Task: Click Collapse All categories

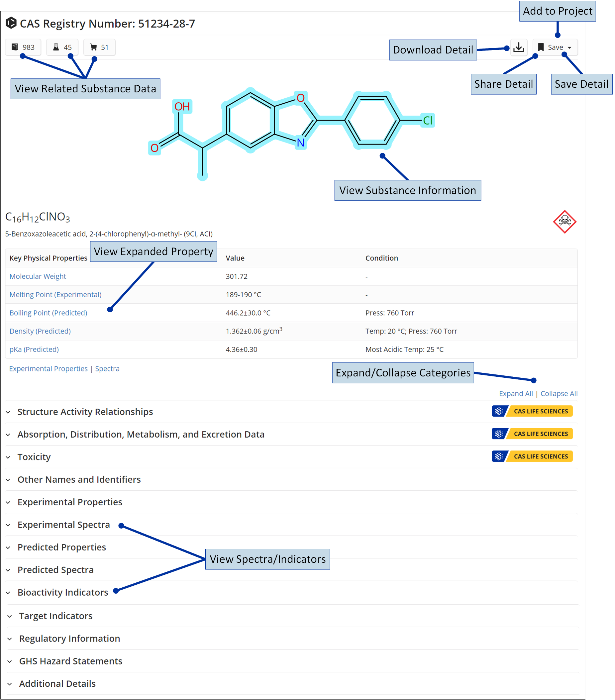Action: [x=559, y=393]
